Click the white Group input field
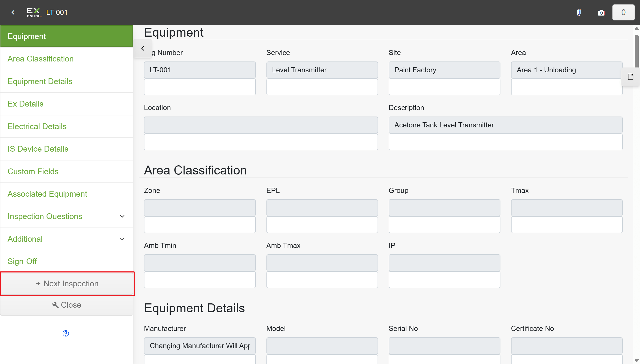 point(444,224)
